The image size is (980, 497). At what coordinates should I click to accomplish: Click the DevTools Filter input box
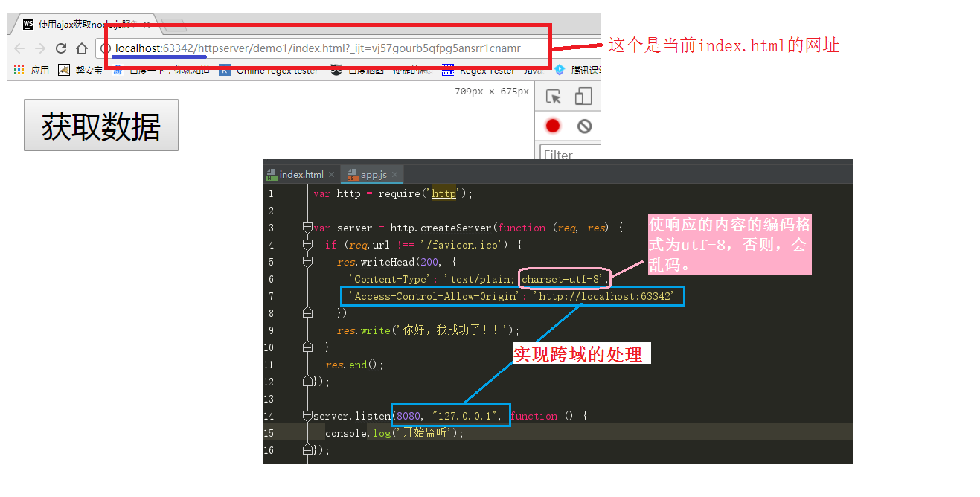tap(569, 155)
